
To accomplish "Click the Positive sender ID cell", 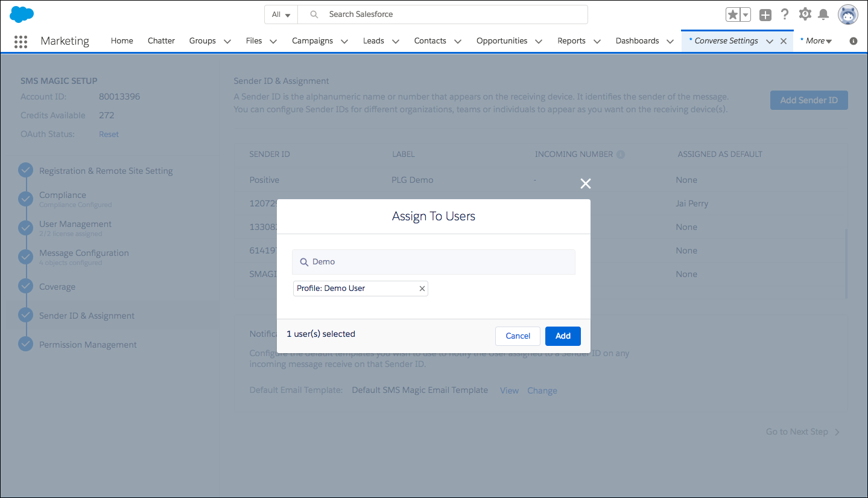I will click(264, 180).
